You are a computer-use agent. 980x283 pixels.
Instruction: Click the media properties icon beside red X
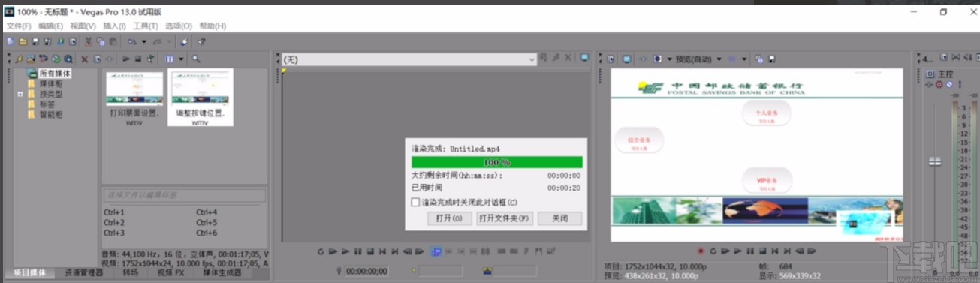pyautogui.click(x=97, y=59)
